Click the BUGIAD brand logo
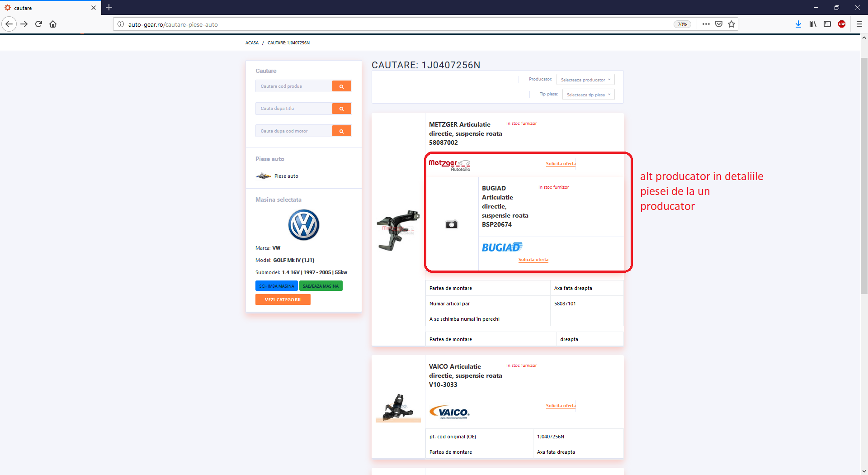Viewport: 868px width, 475px height. (x=502, y=247)
